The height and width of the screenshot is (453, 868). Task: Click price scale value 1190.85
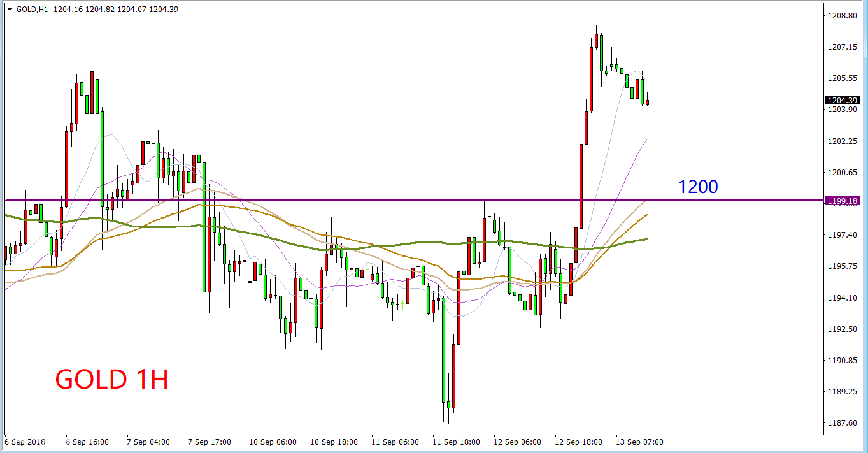point(843,360)
